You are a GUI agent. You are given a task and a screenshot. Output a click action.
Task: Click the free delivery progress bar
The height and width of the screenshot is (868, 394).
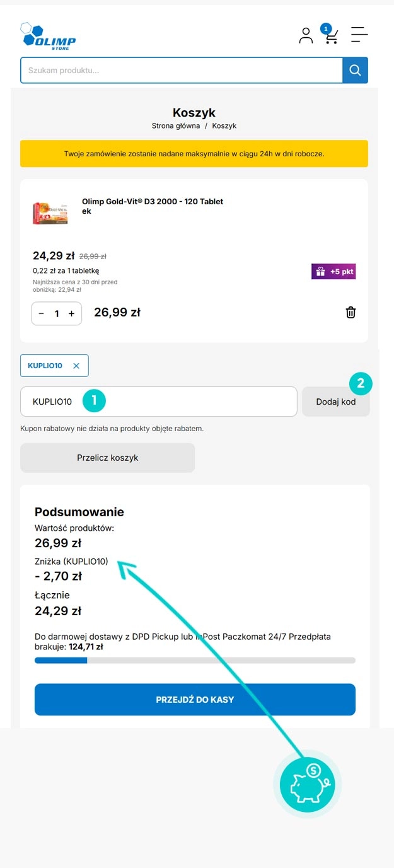click(195, 661)
